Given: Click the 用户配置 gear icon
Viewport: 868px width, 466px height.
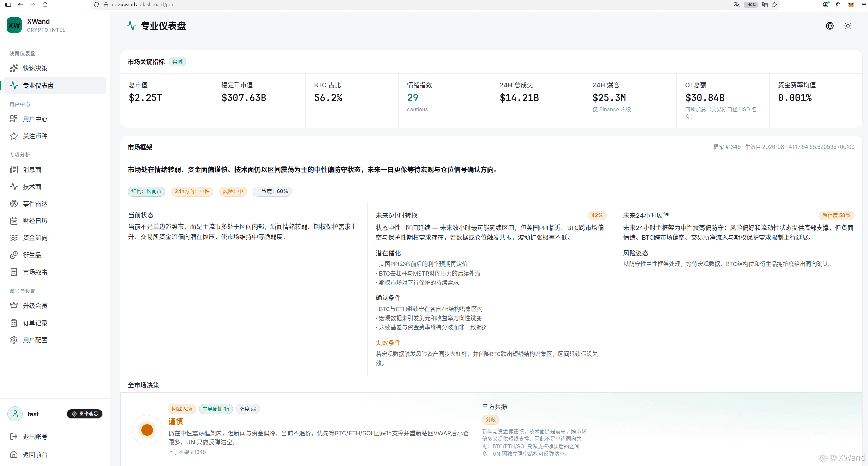Looking at the screenshot, I should click(14, 340).
